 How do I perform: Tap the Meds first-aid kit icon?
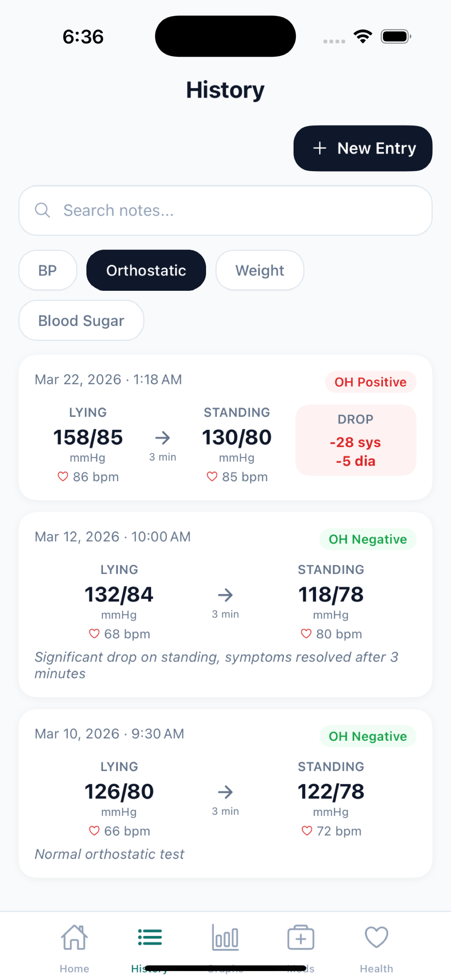(x=300, y=938)
